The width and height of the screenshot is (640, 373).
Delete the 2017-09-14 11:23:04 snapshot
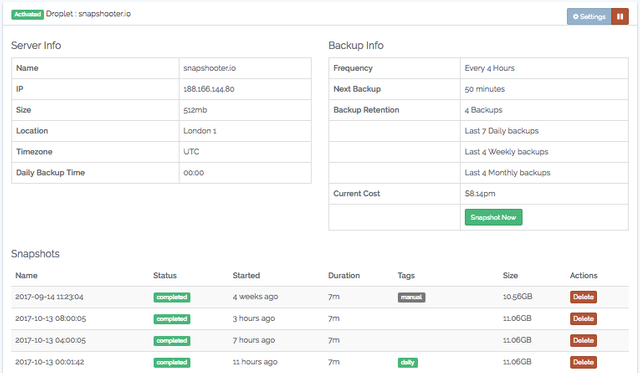tap(583, 297)
